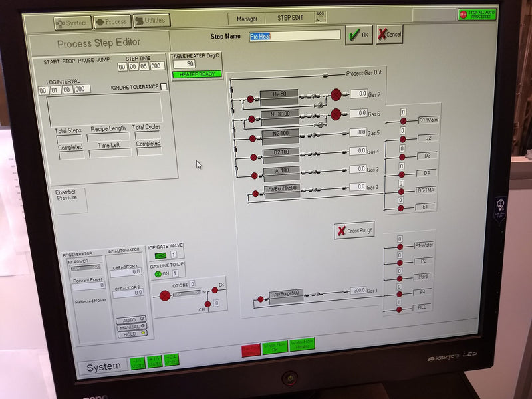Open the D1-Water precursor valve

[402, 121]
